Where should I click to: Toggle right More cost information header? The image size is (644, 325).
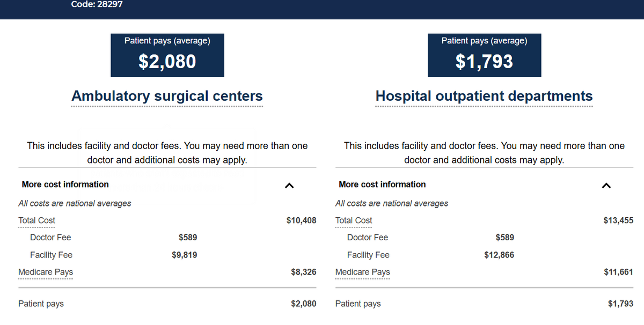[x=484, y=184]
